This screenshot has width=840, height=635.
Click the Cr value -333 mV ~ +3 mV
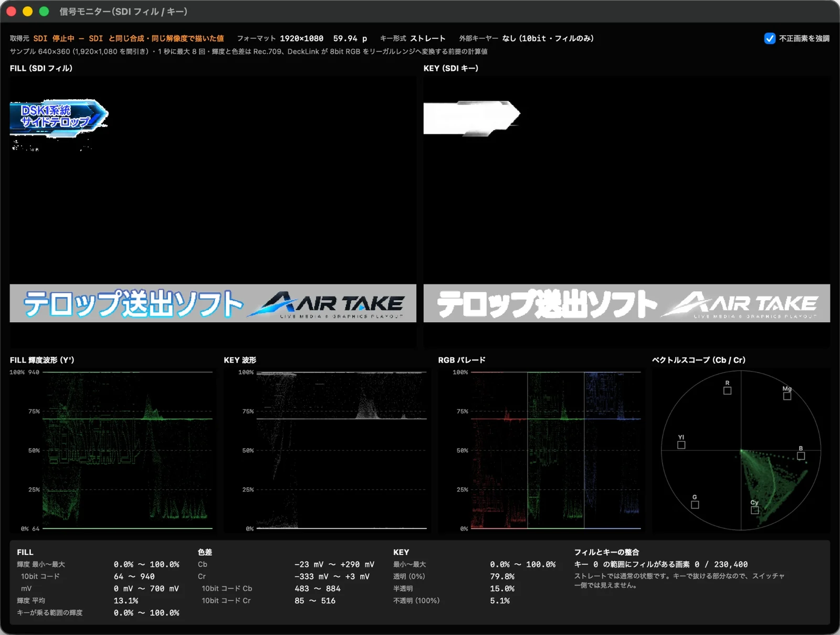[x=332, y=576]
